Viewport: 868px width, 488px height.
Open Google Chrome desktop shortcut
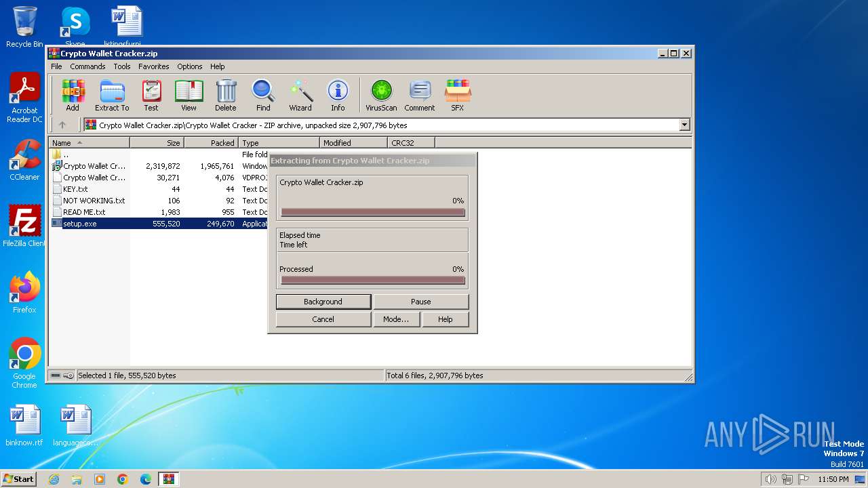point(24,363)
